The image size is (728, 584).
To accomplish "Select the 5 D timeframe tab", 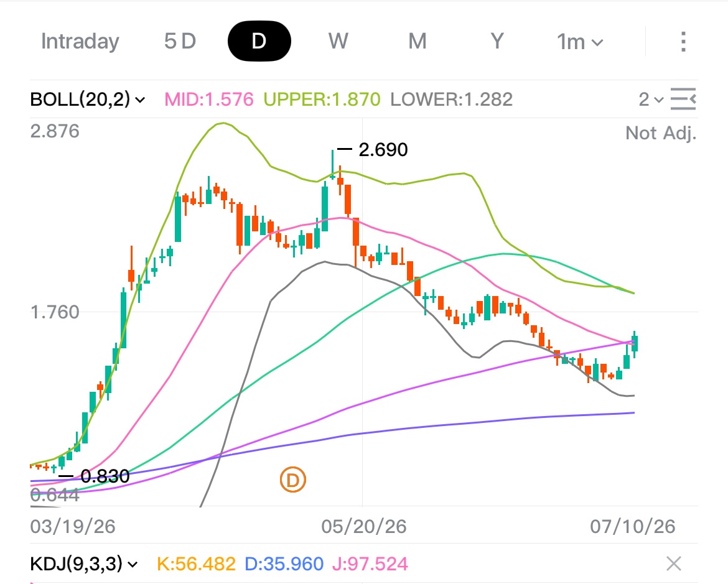I will coord(180,41).
